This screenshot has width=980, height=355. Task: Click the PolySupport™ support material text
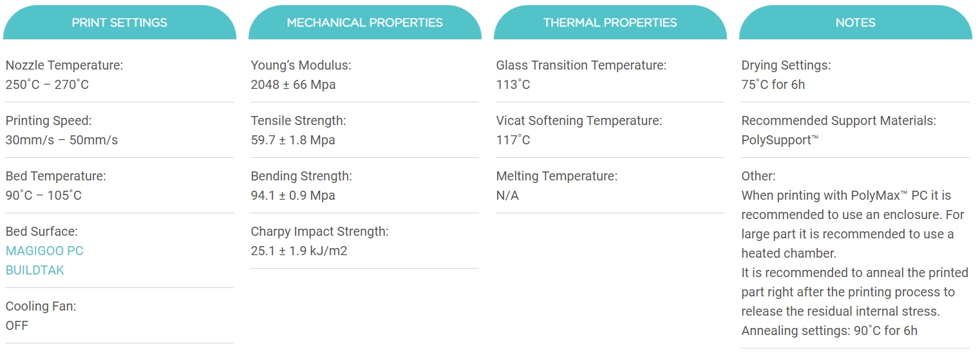coord(780,140)
